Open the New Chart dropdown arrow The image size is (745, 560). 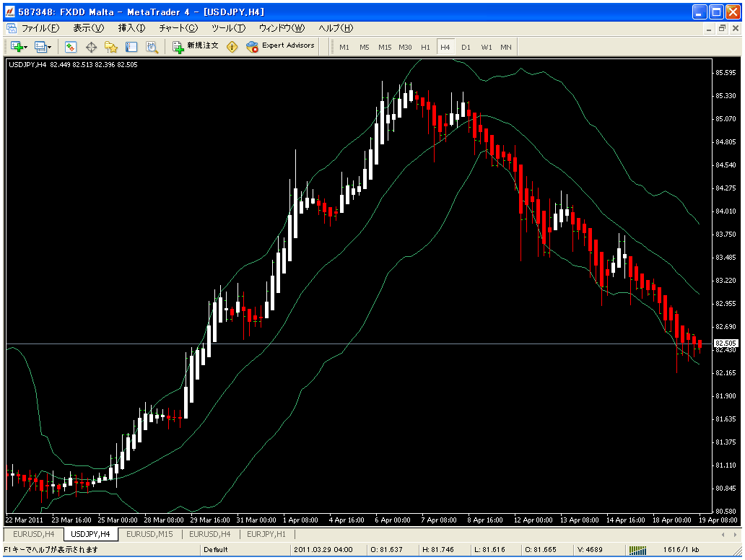(x=26, y=47)
